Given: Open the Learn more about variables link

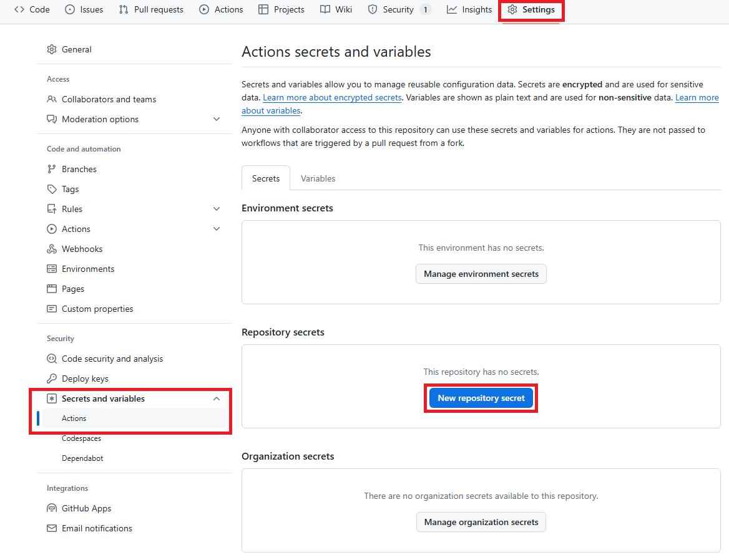Looking at the screenshot, I should (697, 97).
